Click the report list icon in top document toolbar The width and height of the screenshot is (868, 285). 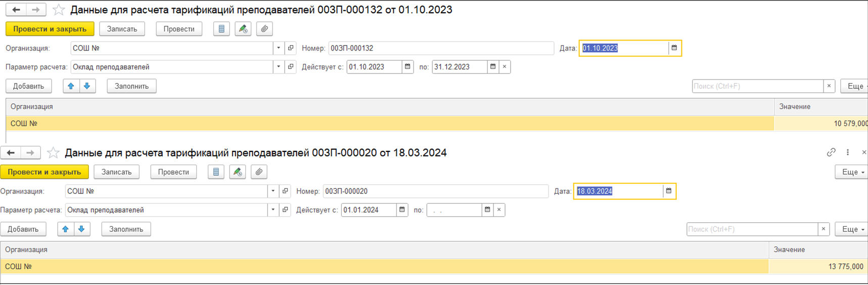click(x=221, y=29)
